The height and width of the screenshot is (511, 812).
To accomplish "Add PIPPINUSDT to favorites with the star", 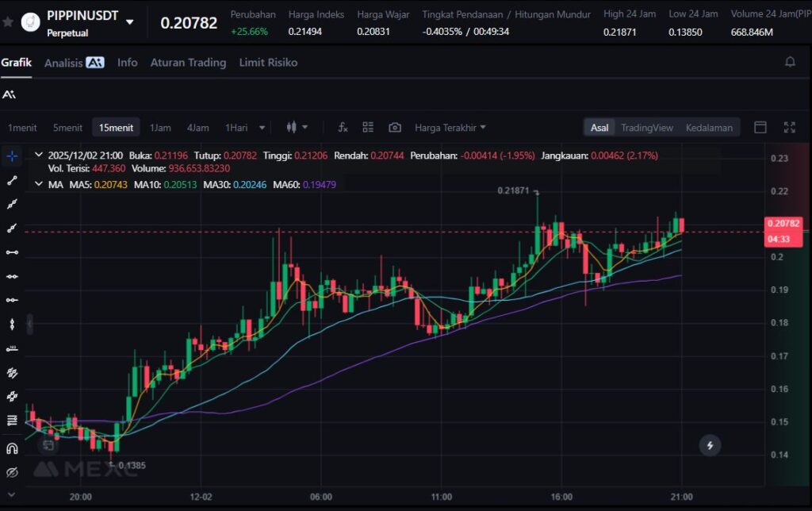I will [x=8, y=22].
